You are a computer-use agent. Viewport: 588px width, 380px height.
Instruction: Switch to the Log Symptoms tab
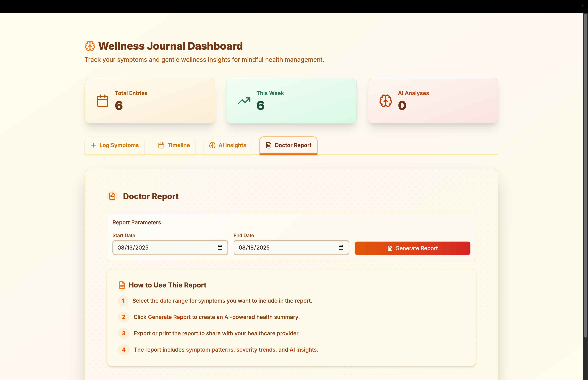tap(115, 145)
